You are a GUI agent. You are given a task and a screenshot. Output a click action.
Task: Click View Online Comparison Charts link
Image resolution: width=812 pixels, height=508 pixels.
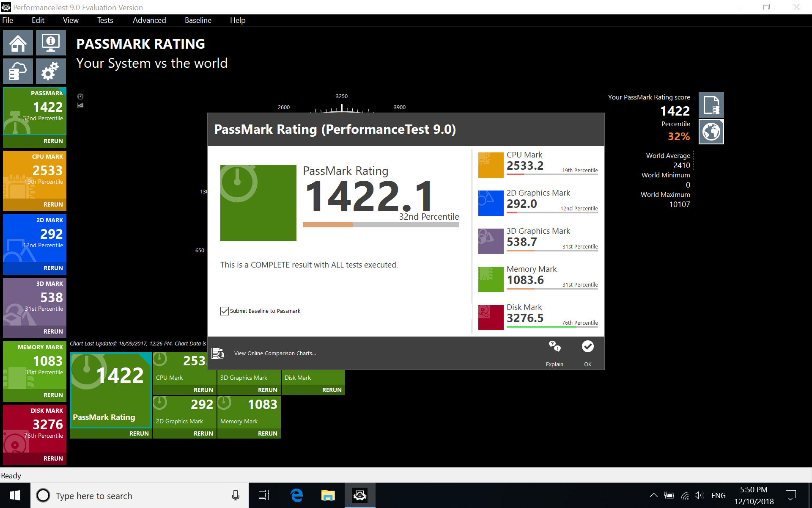tap(275, 353)
